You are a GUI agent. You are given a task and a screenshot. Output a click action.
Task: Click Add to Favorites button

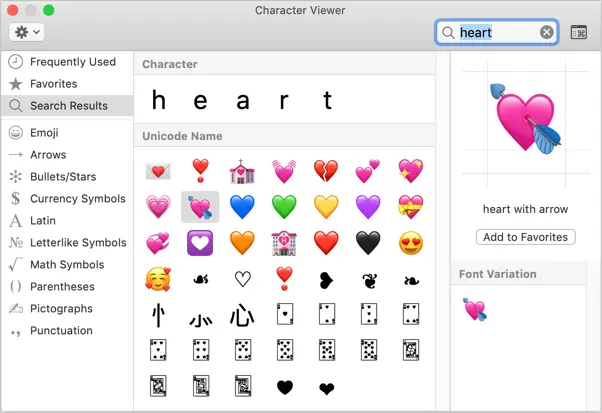point(526,237)
